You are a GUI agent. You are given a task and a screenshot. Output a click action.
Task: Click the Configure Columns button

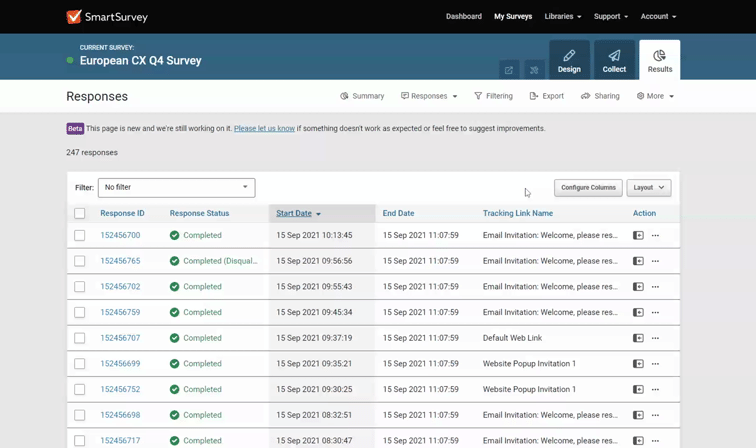588,187
